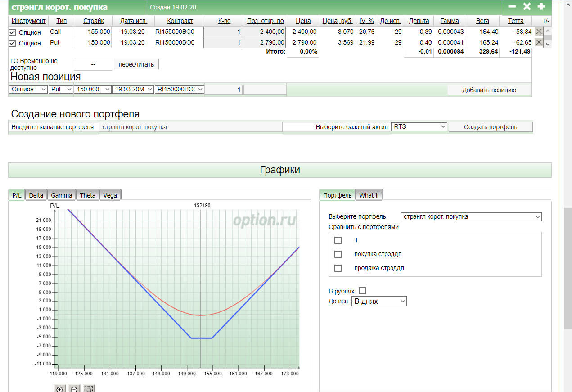Click the 'Добавить позицию' button
Screen dimensions: 572x392
[489, 90]
